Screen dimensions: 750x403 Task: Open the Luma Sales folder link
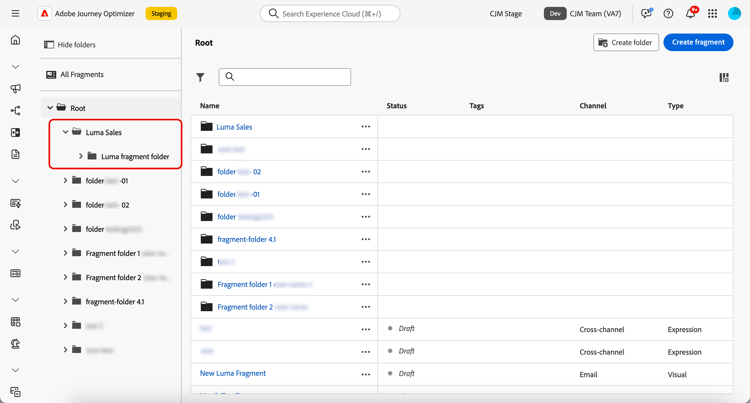pos(234,127)
